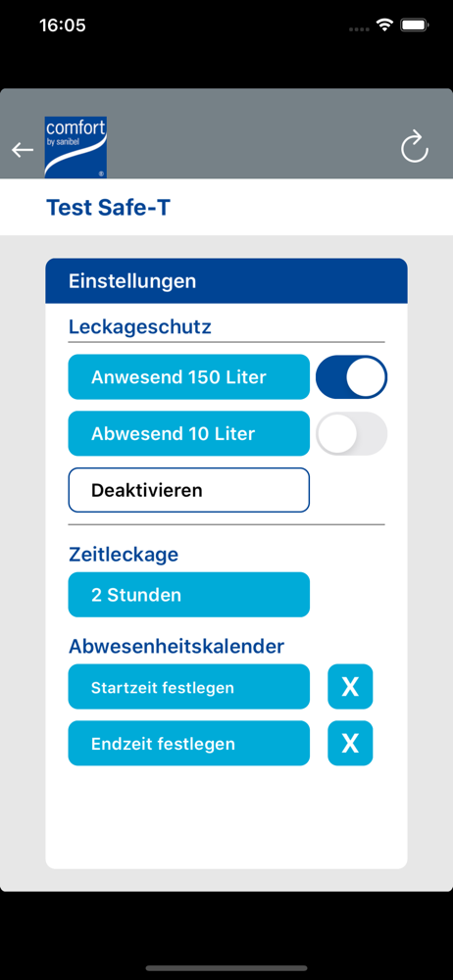Tap Endzeit festlegen
The height and width of the screenshot is (980, 453).
tap(189, 743)
